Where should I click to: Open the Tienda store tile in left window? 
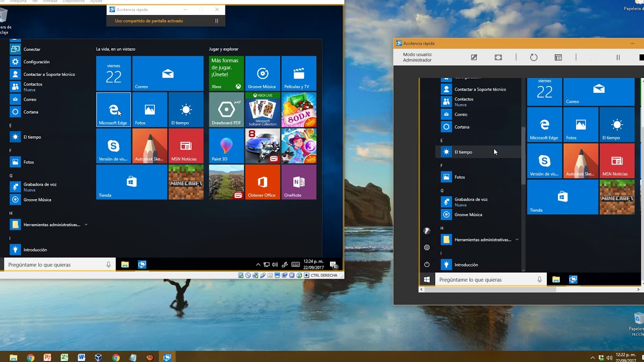coord(131,182)
